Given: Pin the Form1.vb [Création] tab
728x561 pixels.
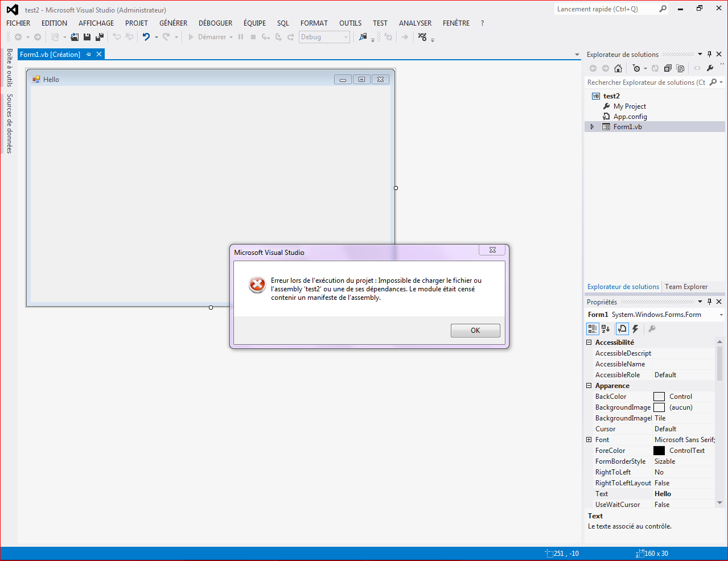Looking at the screenshot, I should coord(88,55).
